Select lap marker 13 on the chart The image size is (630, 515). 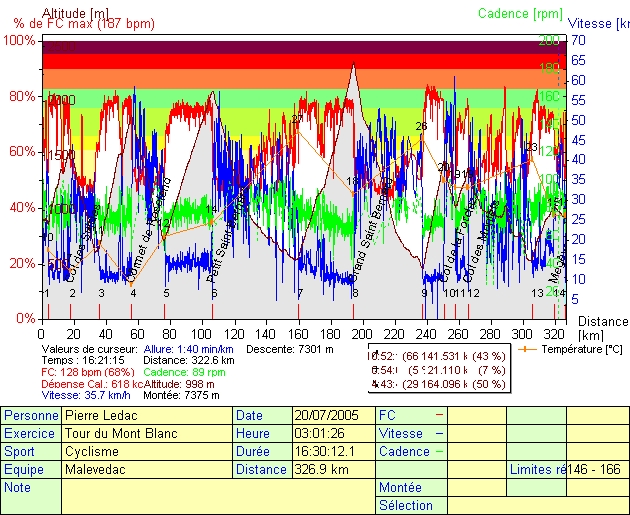pyautogui.click(x=537, y=293)
